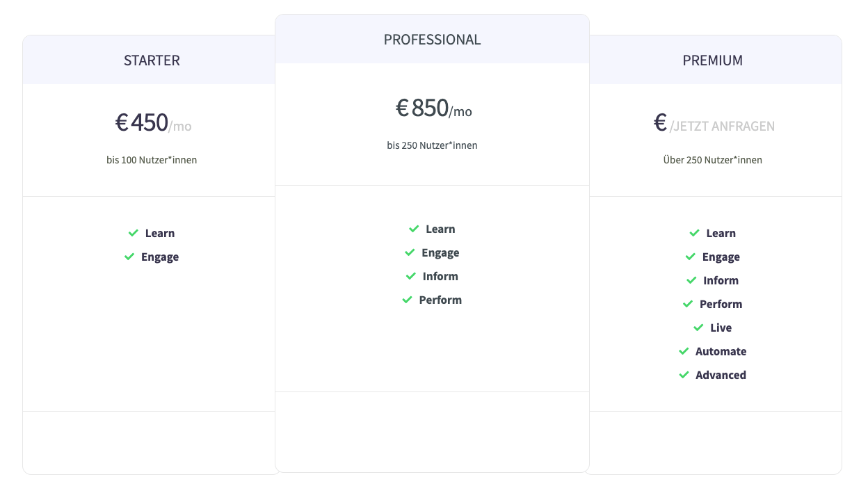Click checkmark beside Premium Live
Screen dimensions: 868x493
click(698, 328)
